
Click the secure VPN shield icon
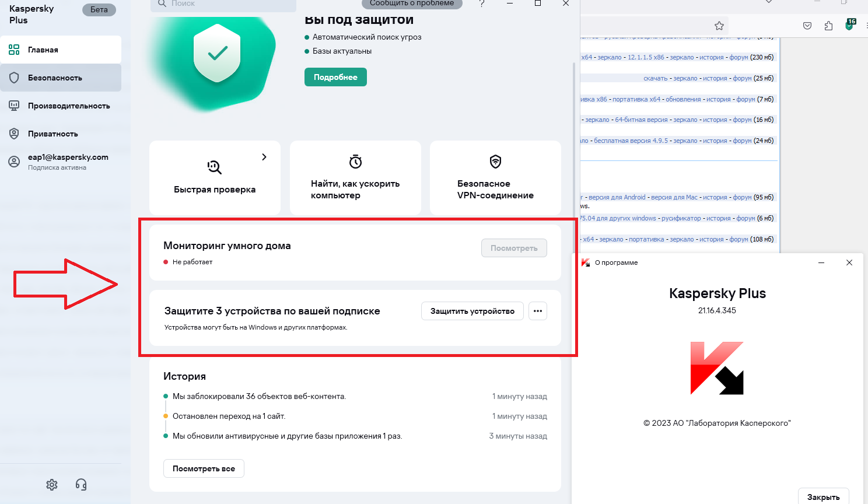[x=495, y=162]
